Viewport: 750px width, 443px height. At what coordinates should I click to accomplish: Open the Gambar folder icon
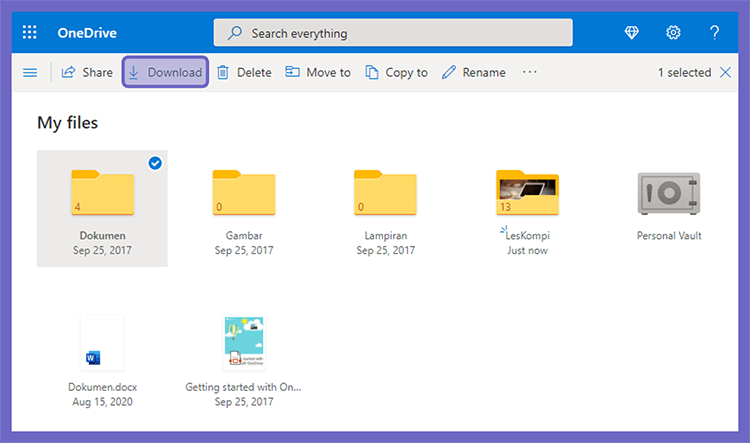click(x=244, y=192)
